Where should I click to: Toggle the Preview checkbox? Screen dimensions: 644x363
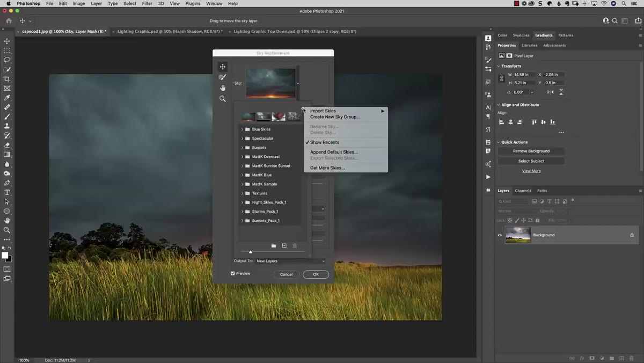[233, 273]
